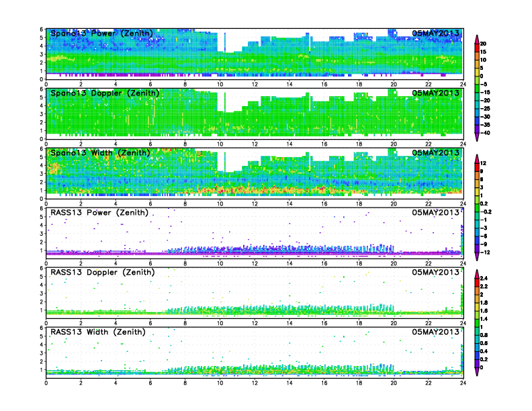Select the 05MAY2013 date in RASS13 Power panel
This screenshot has height=411, width=532.
pos(435,213)
